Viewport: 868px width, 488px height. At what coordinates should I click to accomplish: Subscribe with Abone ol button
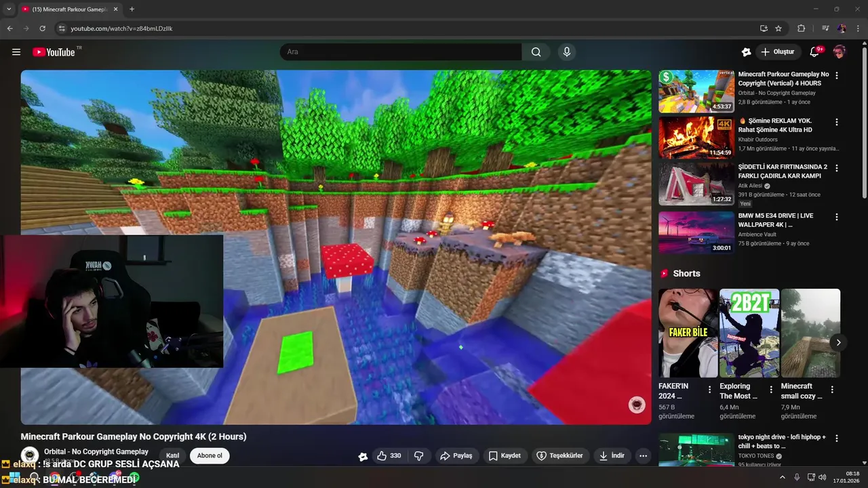tap(210, 456)
